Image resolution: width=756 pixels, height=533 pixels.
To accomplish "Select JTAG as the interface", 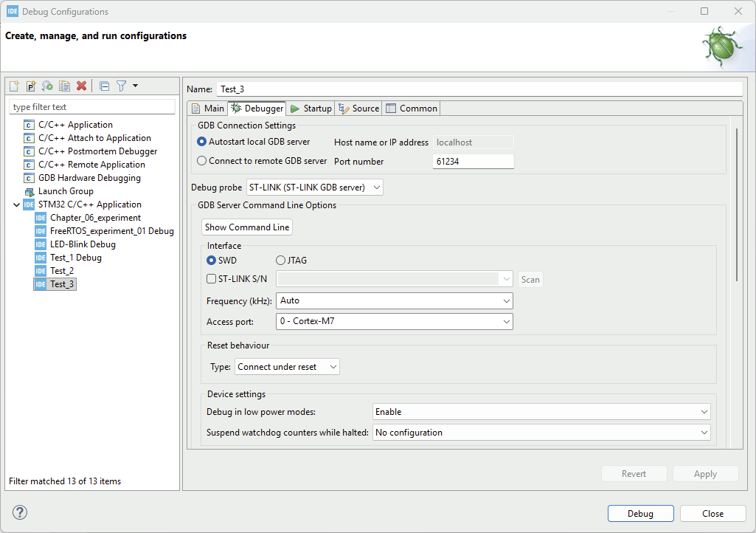I will coord(280,260).
